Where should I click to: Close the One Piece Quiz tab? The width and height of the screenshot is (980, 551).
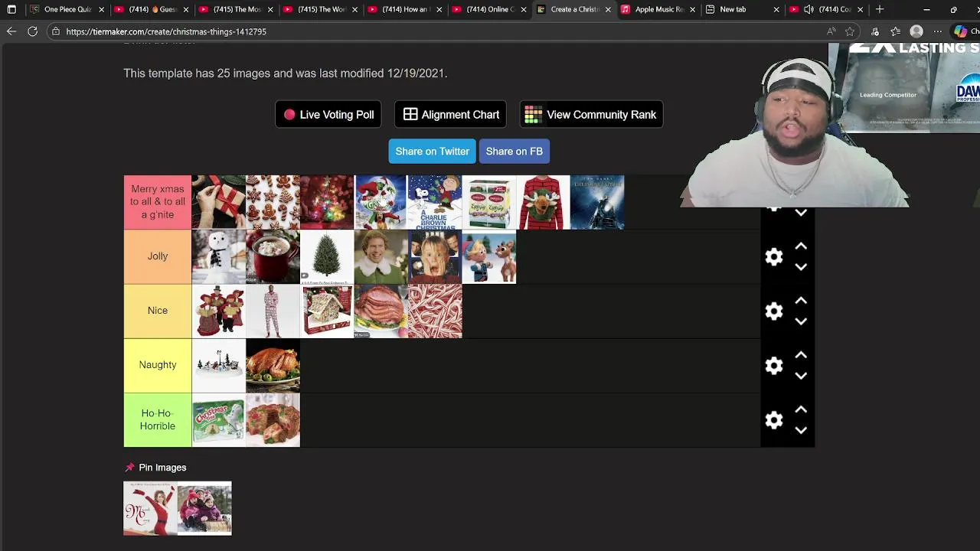tap(101, 10)
